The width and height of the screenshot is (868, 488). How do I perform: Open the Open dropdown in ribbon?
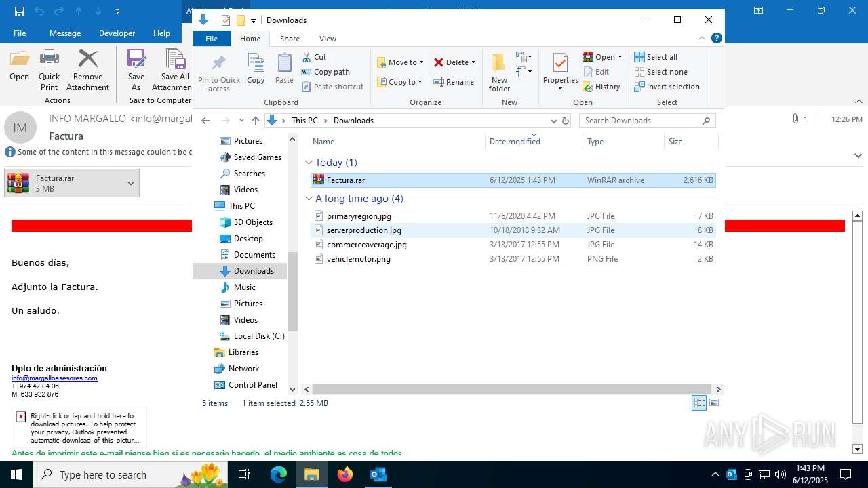[602, 57]
